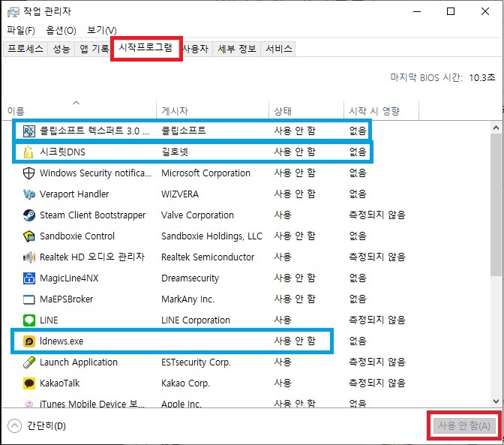
Task: Click publisher Valve Corporation
Action: (197, 215)
